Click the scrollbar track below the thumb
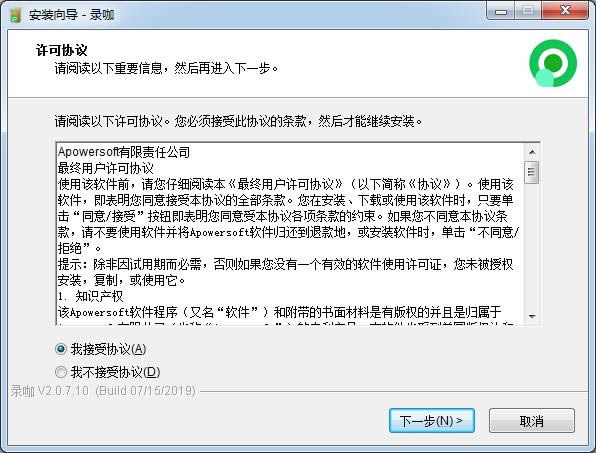The width and height of the screenshot is (596, 453). [x=532, y=246]
